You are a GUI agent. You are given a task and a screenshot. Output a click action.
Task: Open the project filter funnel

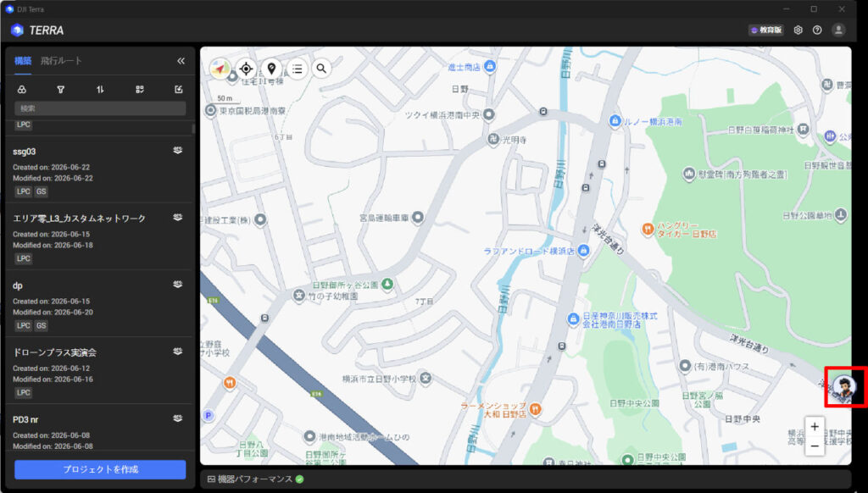[x=61, y=90]
